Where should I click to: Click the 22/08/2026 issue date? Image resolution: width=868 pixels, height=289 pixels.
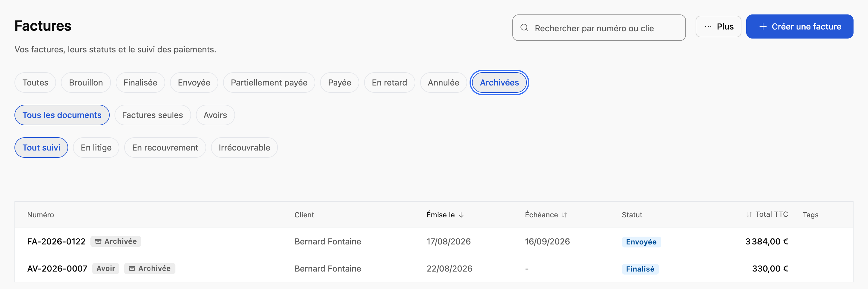click(x=449, y=269)
